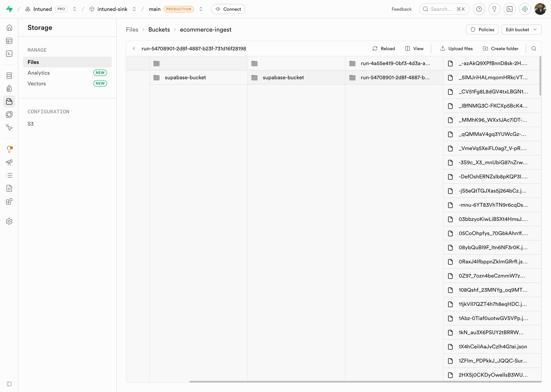Select file 108Qshf_23MNYg_oq9MT
Viewport: 551px width, 392px height.
492,290
